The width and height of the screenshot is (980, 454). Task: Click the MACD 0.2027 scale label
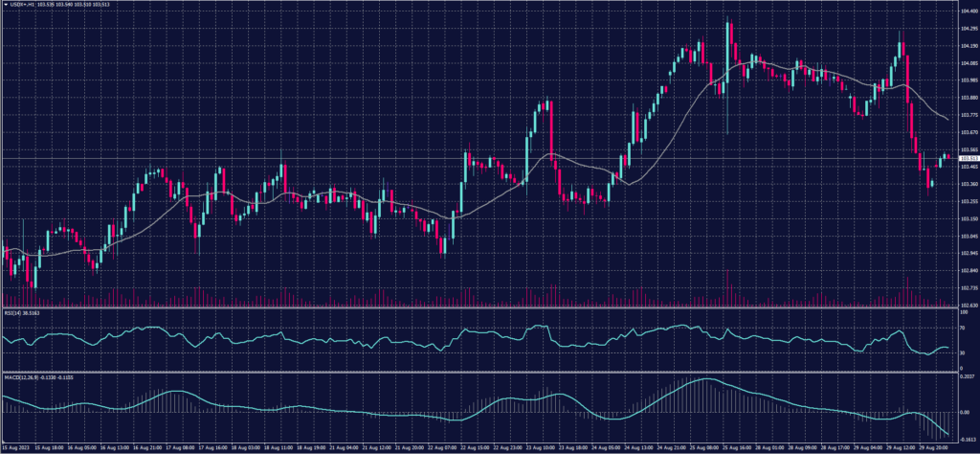click(967, 378)
